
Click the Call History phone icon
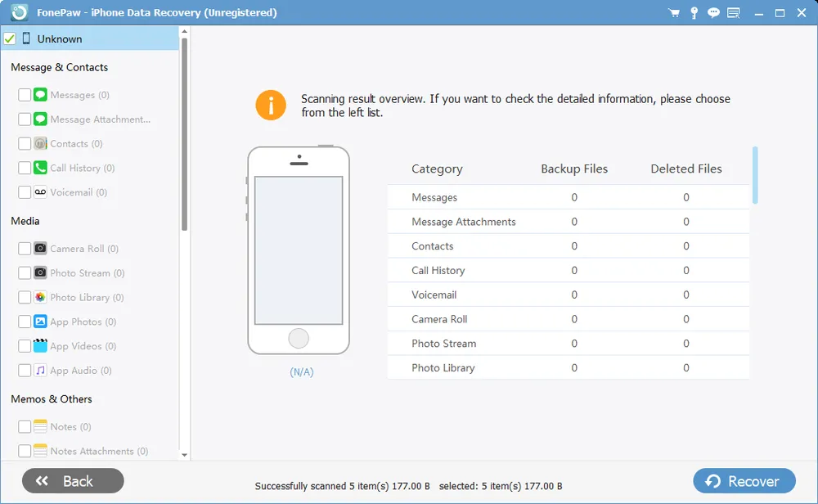(40, 168)
